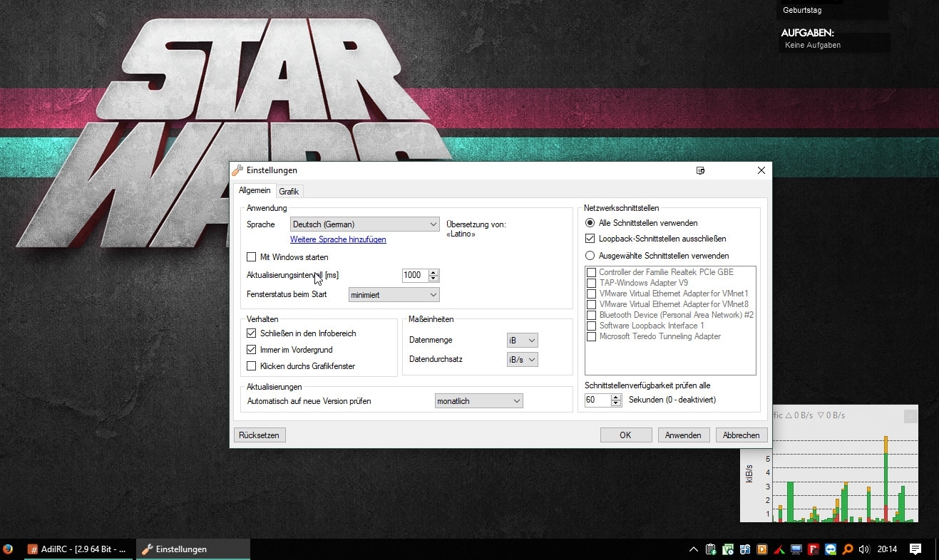Enable the 'Mit Windows starten' checkbox

pyautogui.click(x=251, y=257)
